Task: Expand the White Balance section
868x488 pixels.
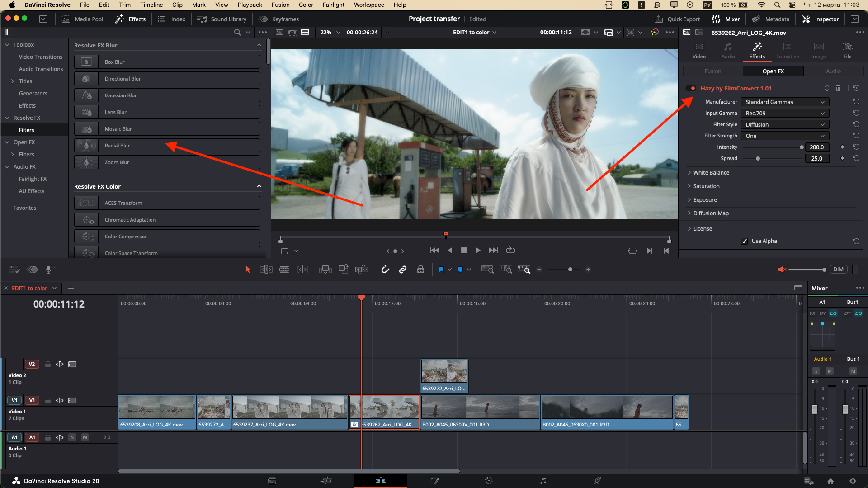Action: [710, 172]
